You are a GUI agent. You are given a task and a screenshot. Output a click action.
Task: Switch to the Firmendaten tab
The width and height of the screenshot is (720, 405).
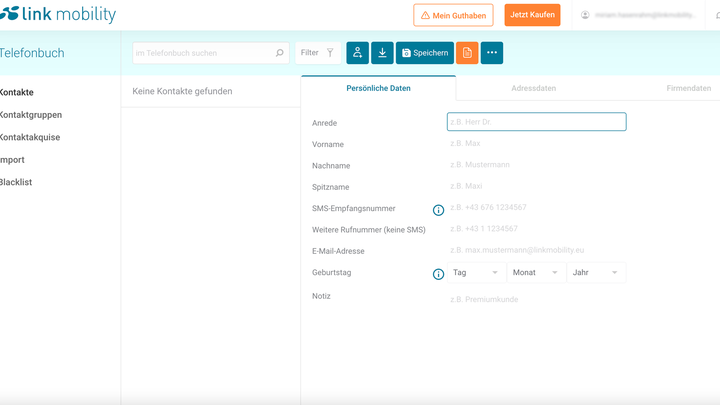pos(688,88)
